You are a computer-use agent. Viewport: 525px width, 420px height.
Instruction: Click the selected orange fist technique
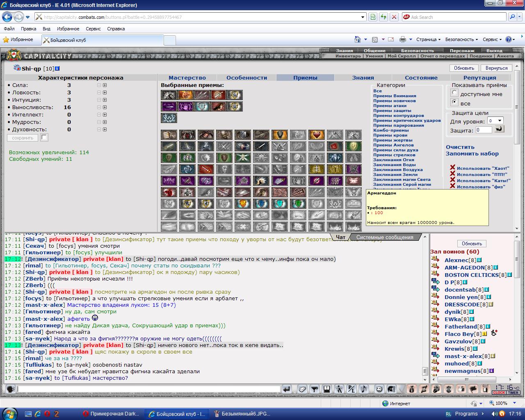pos(185,95)
